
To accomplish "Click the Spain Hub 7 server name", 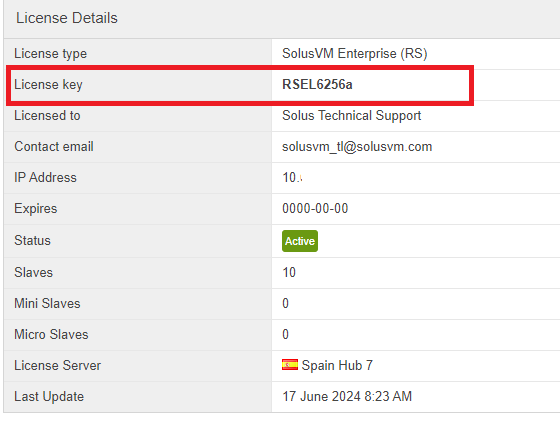I will pyautogui.click(x=337, y=365).
